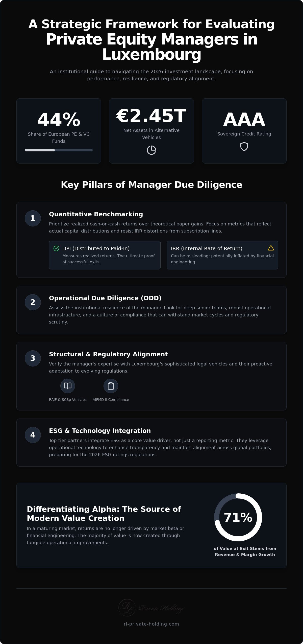The height and width of the screenshot is (644, 303).
Task: Click the 71% circular progress ring
Action: click(238, 517)
